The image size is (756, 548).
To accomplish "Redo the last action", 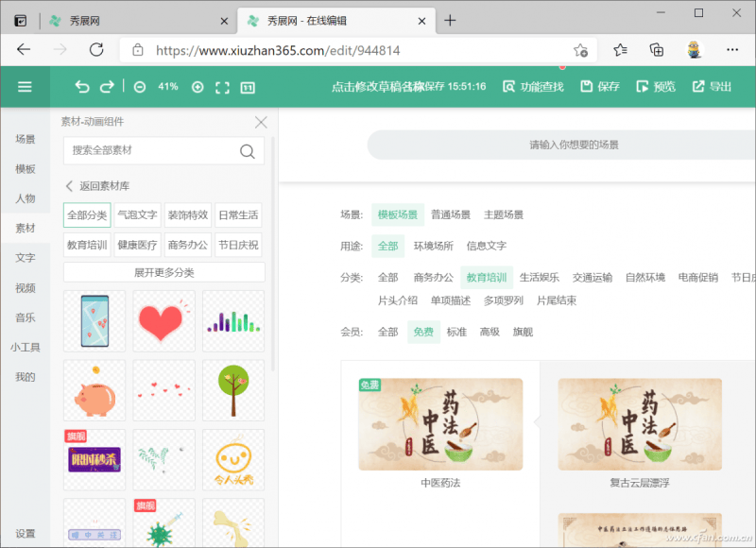I will 107,85.
